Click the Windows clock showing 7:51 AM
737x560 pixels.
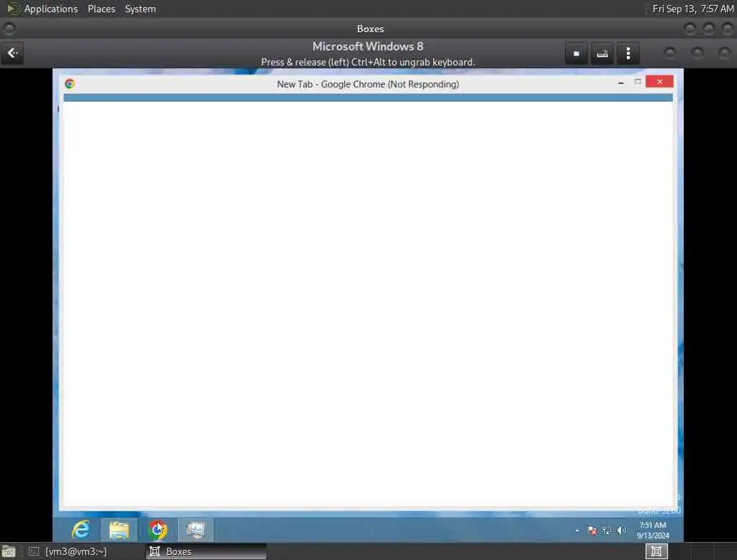(652, 530)
